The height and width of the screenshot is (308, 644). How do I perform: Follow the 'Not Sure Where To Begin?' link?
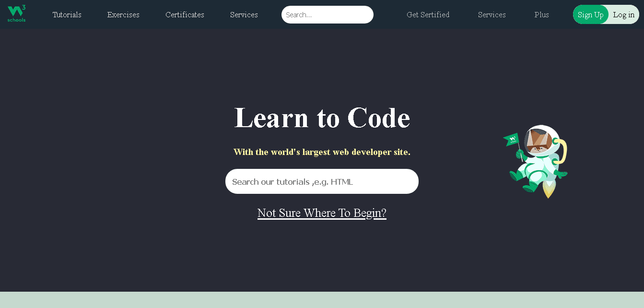(x=322, y=213)
